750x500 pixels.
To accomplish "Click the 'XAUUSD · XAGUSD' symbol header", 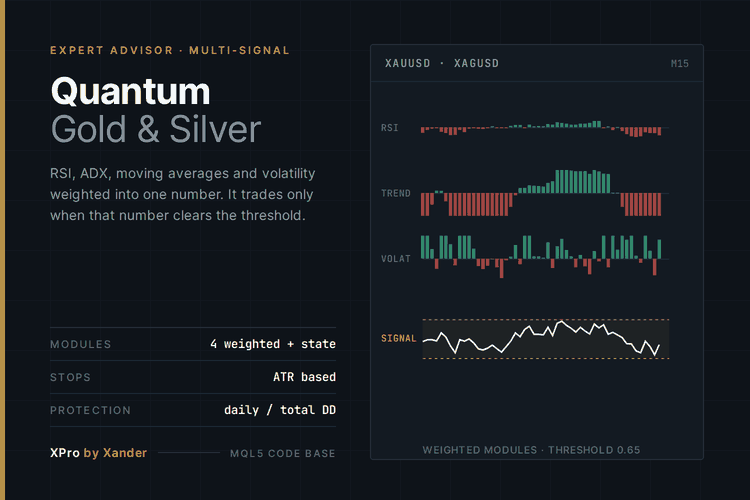I will (442, 63).
